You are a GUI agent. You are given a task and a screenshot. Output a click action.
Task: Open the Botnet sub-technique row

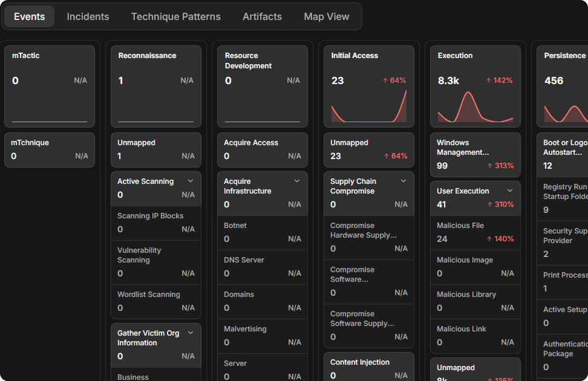pos(263,233)
